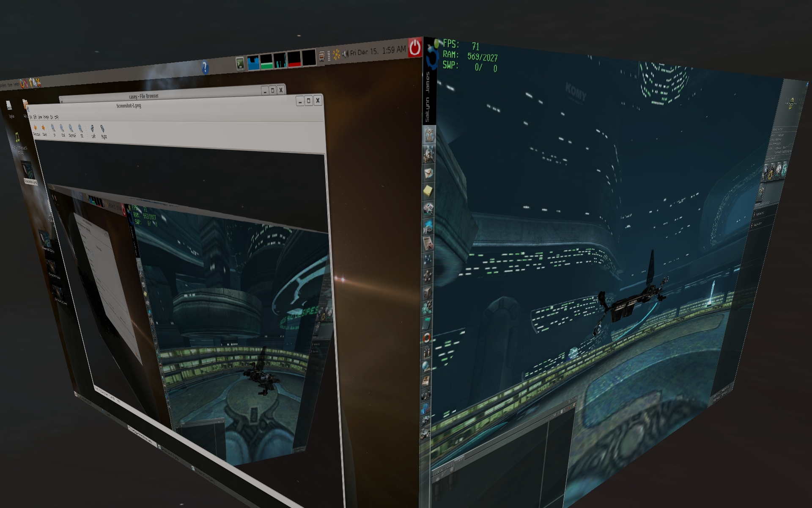The image size is (812, 508).
Task: Click the red power/shutdown button
Action: click(415, 48)
